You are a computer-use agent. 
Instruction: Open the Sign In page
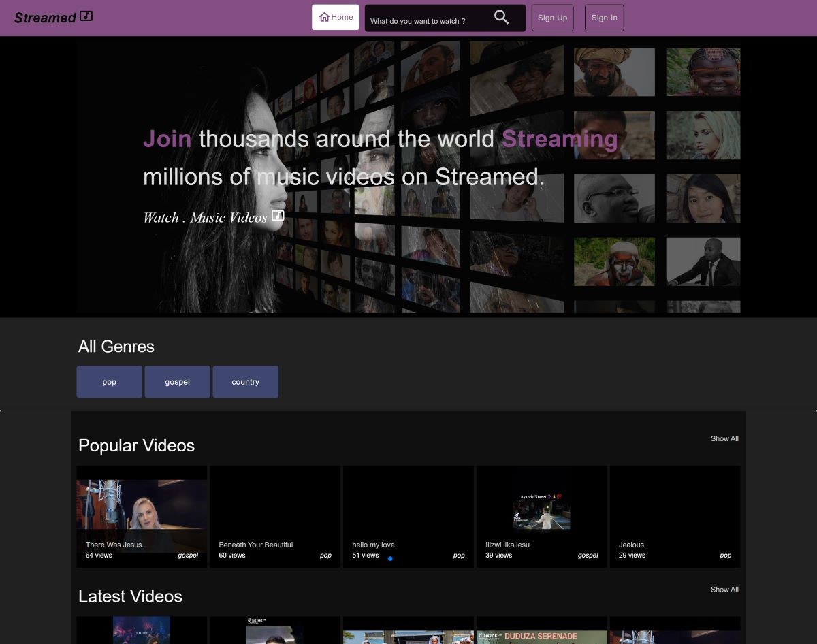click(x=604, y=18)
